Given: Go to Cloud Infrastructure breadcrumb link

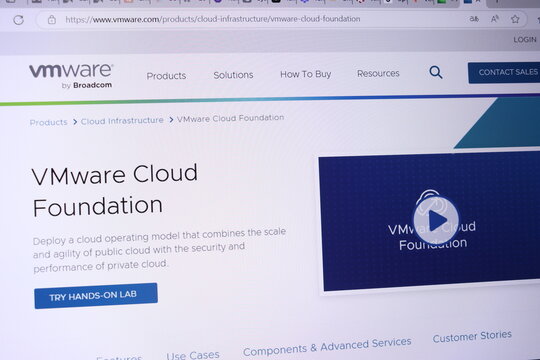Looking at the screenshot, I should click(122, 121).
